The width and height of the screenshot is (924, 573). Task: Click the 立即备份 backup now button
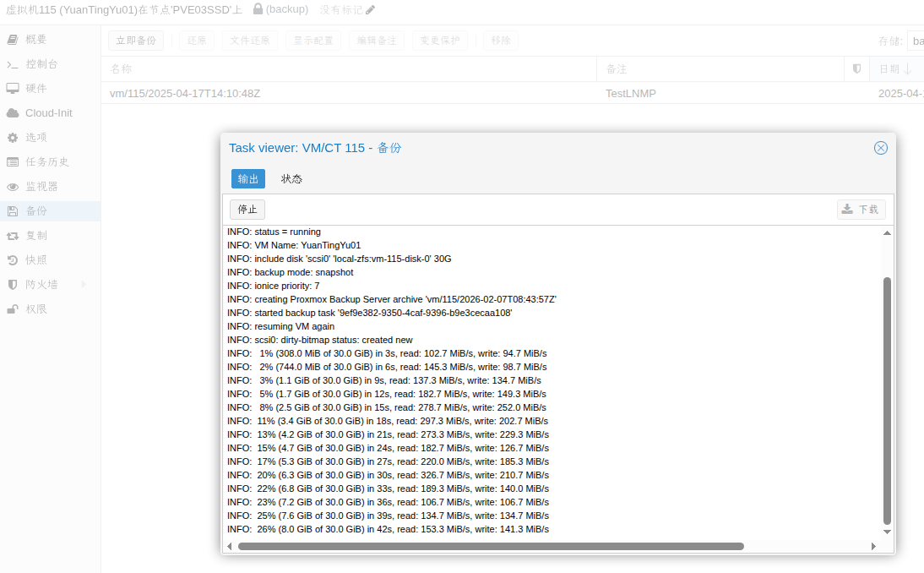[x=136, y=41]
